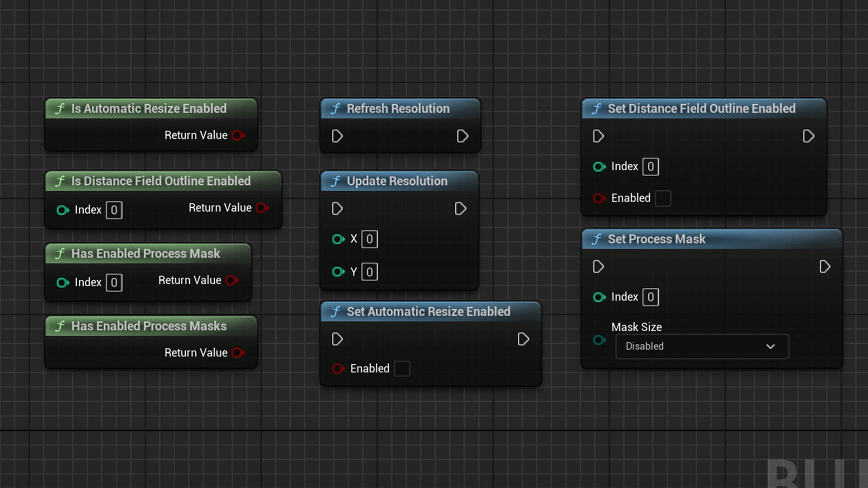
Task: Click the Enabled input pin on Set Automatic Resize Enabled
Action: tap(338, 369)
